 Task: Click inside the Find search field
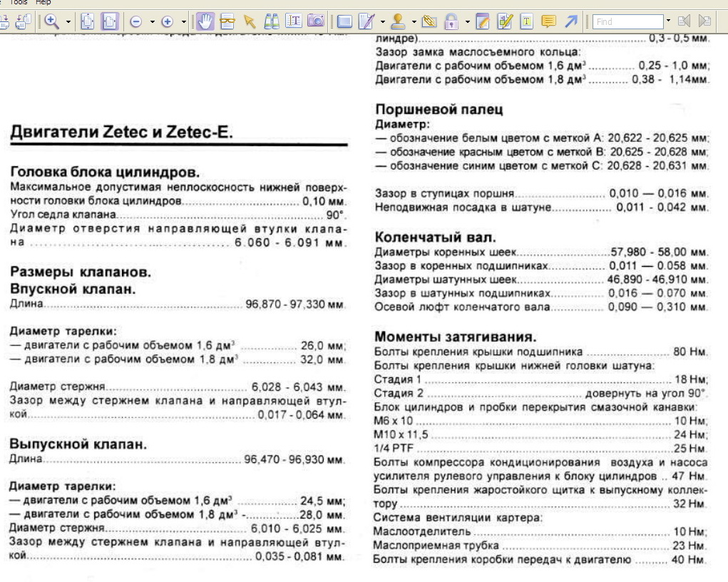pyautogui.click(x=627, y=22)
